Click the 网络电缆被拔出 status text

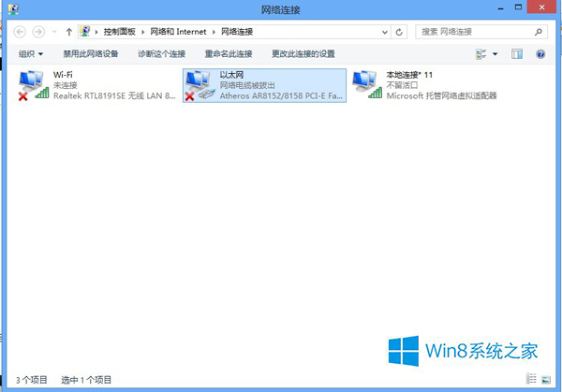point(247,85)
